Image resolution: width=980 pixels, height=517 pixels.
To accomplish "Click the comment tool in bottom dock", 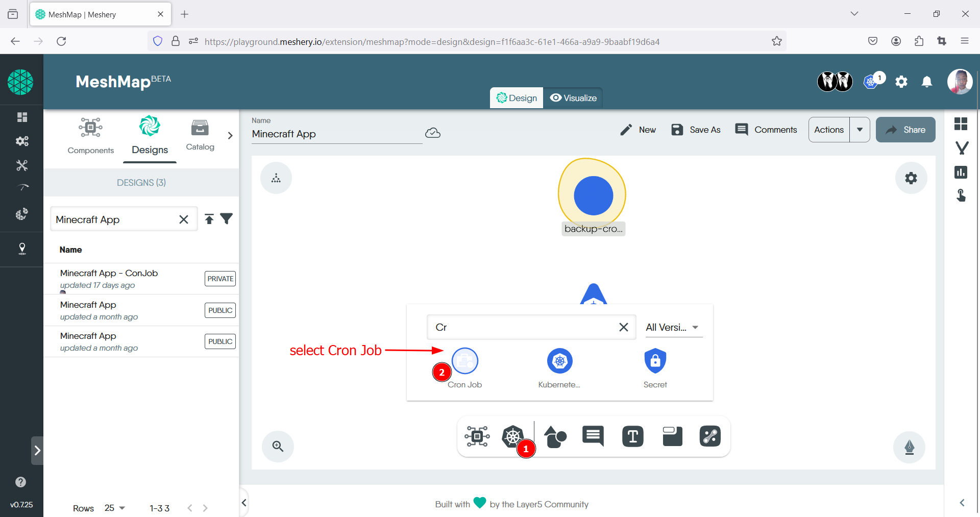I will point(593,436).
